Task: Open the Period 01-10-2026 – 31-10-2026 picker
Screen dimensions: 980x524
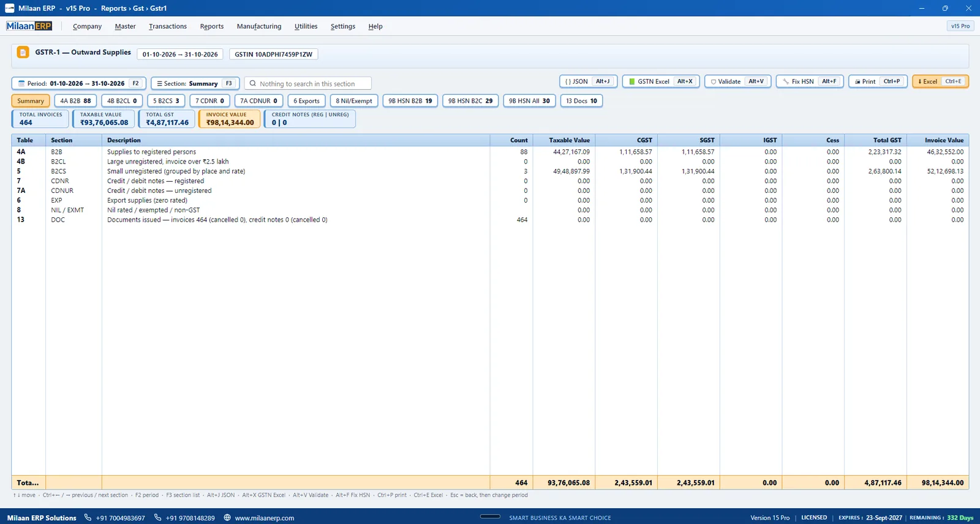Action: click(x=78, y=83)
